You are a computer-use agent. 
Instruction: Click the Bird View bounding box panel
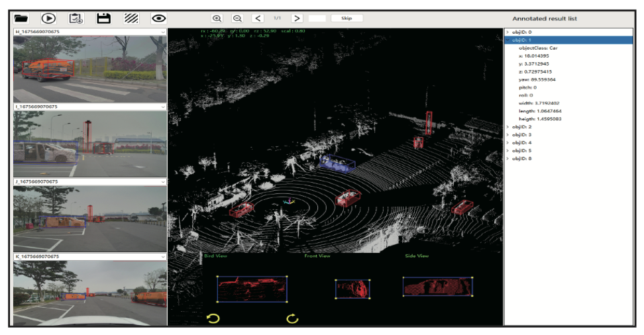click(x=252, y=289)
